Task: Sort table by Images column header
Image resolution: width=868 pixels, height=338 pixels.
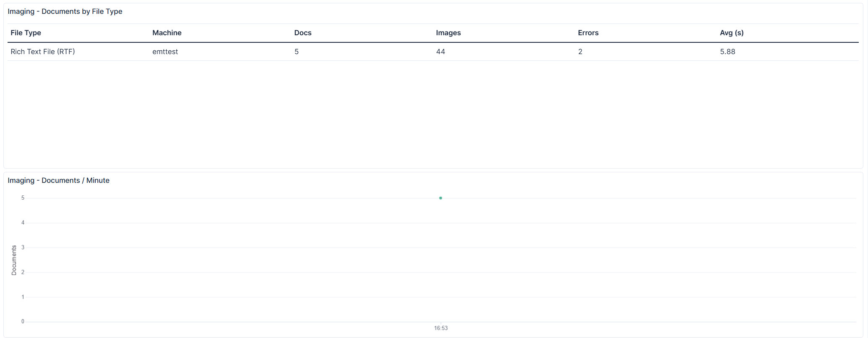Action: [448, 33]
